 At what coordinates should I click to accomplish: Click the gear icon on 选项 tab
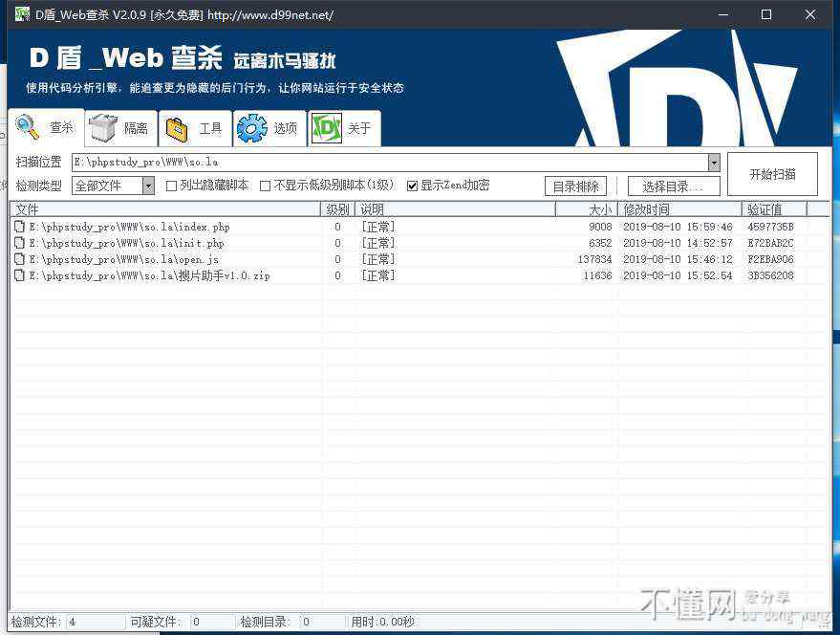(x=251, y=129)
